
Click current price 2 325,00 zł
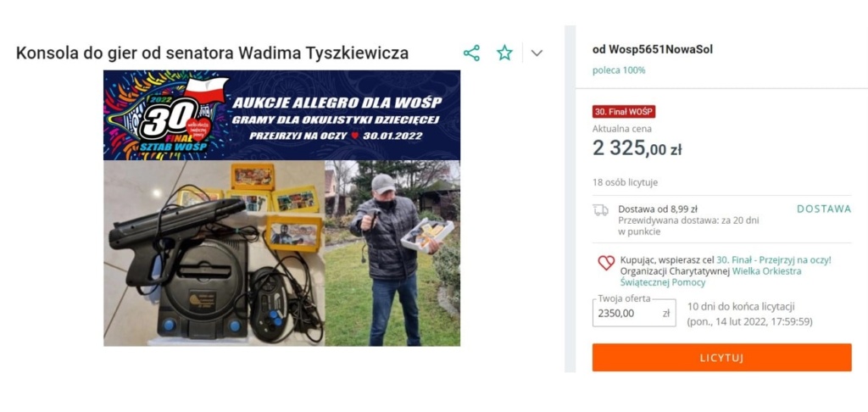637,148
